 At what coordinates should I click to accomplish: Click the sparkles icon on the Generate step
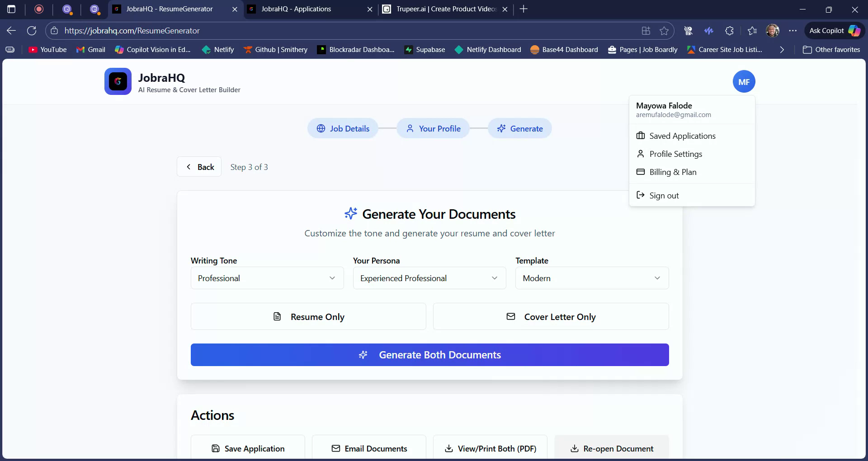click(x=502, y=128)
